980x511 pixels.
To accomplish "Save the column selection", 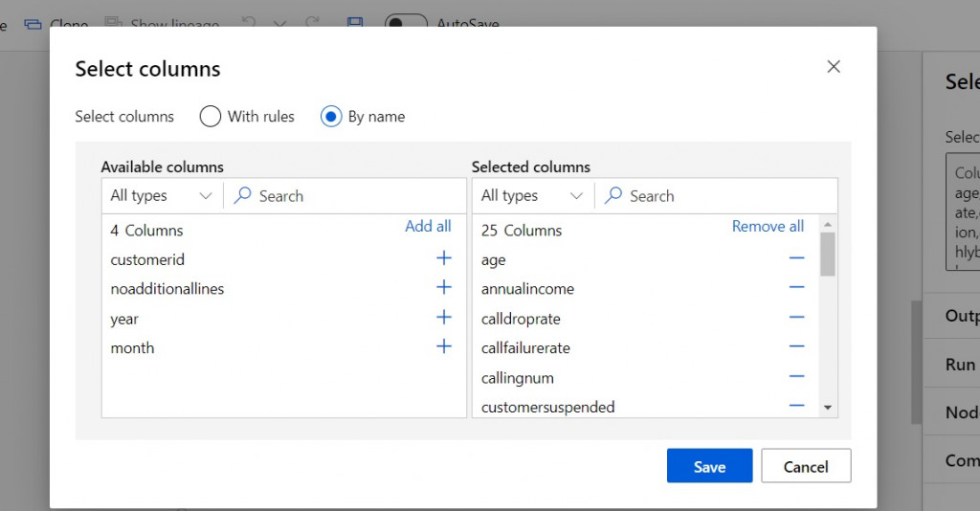I will (709, 466).
